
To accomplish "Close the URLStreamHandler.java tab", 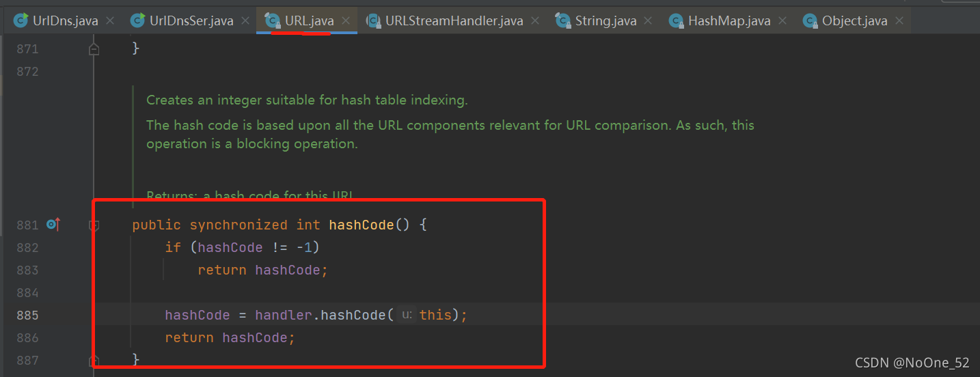I will click(x=536, y=21).
